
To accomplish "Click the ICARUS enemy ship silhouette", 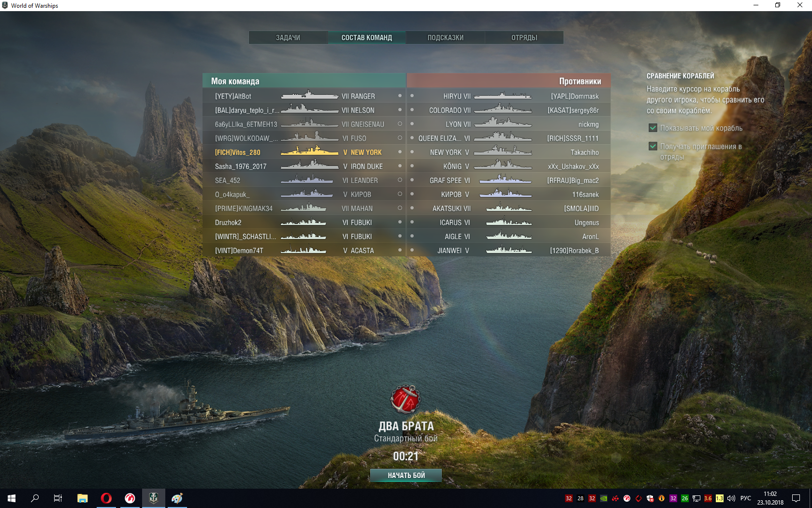I will (509, 222).
